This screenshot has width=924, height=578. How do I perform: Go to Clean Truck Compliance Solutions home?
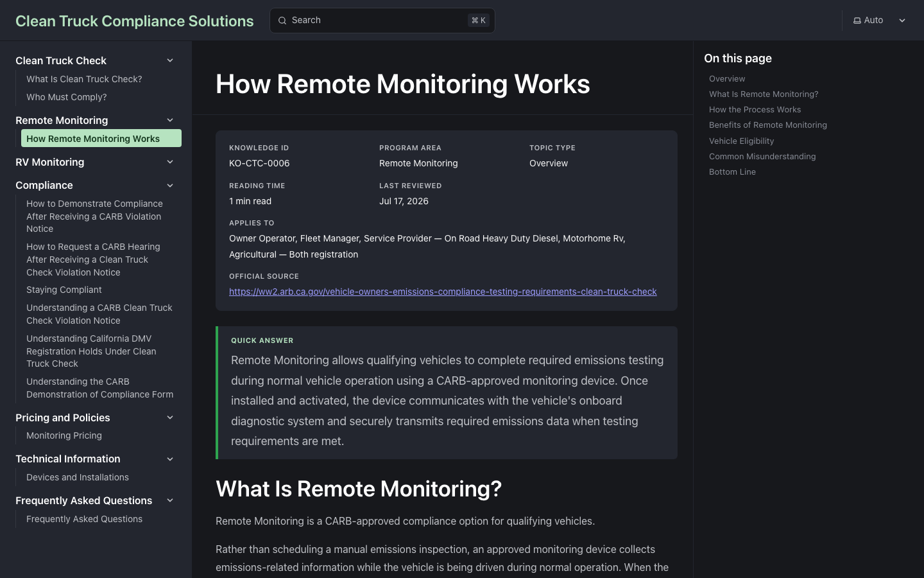tap(135, 21)
